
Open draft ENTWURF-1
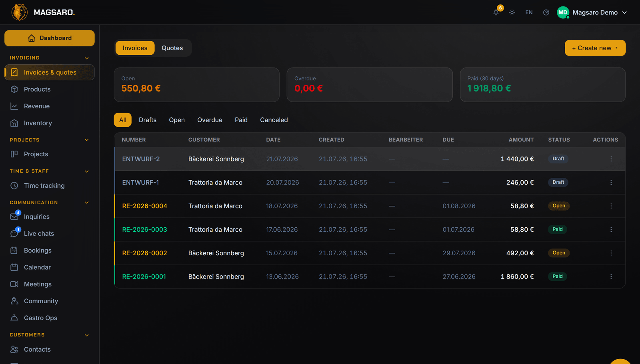(140, 183)
